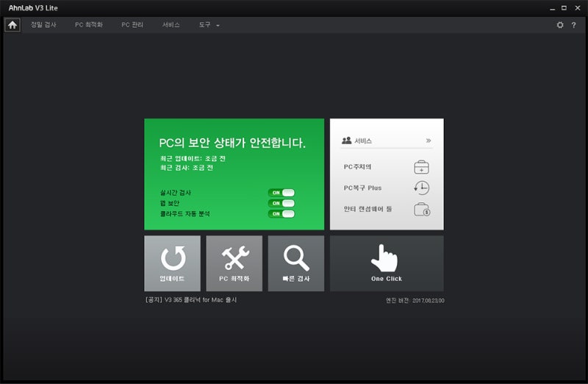Click 최근 검사: 조금 전 status text
Image resolution: width=588 pixels, height=384 pixels.
point(187,168)
